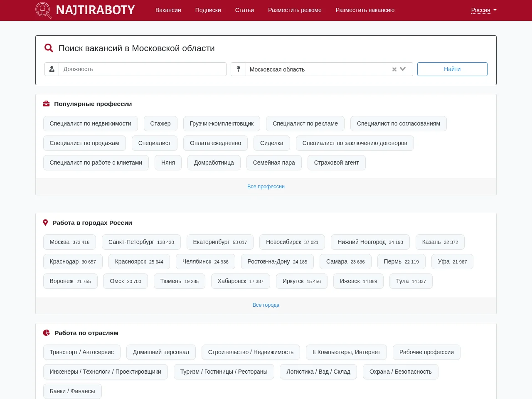Select Воронеж city tag

(x=70, y=281)
